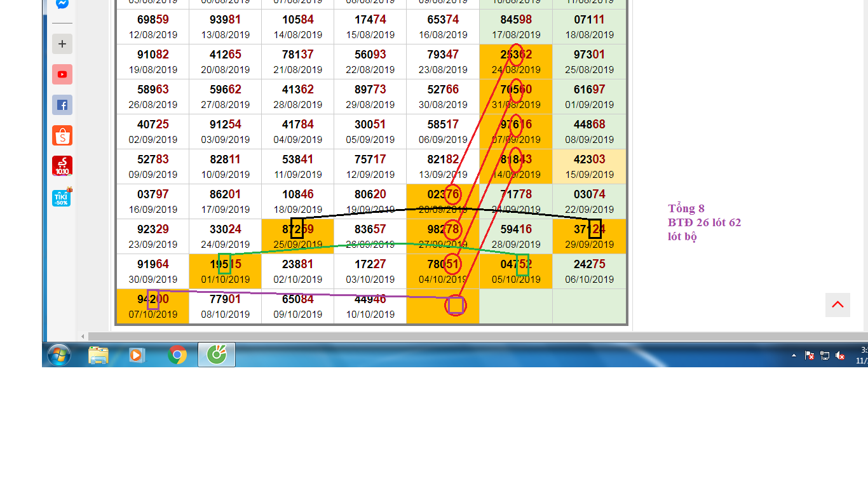Click the muted volume tray icon
868x488 pixels.
[x=840, y=356]
